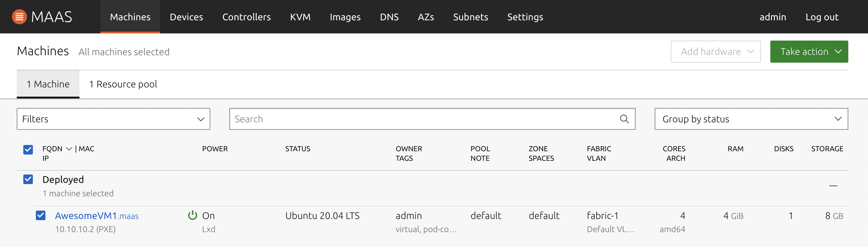Click the MAAS logo icon

19,17
